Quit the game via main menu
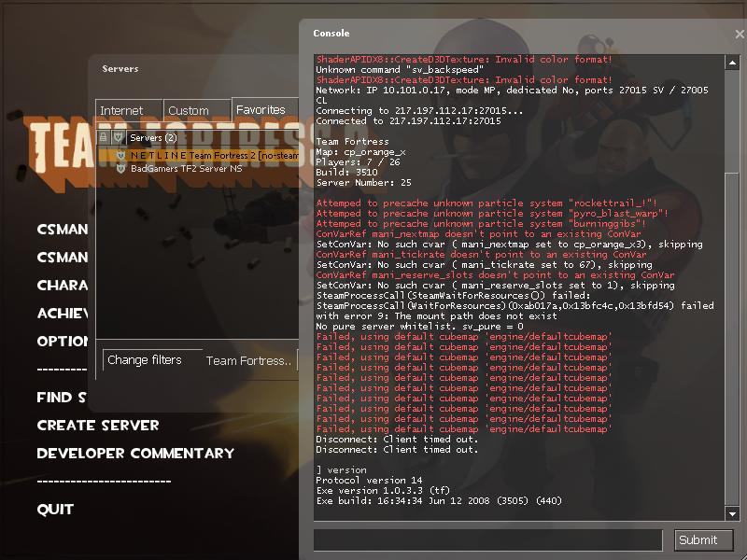Image resolution: width=747 pixels, height=560 pixels. 55,510
